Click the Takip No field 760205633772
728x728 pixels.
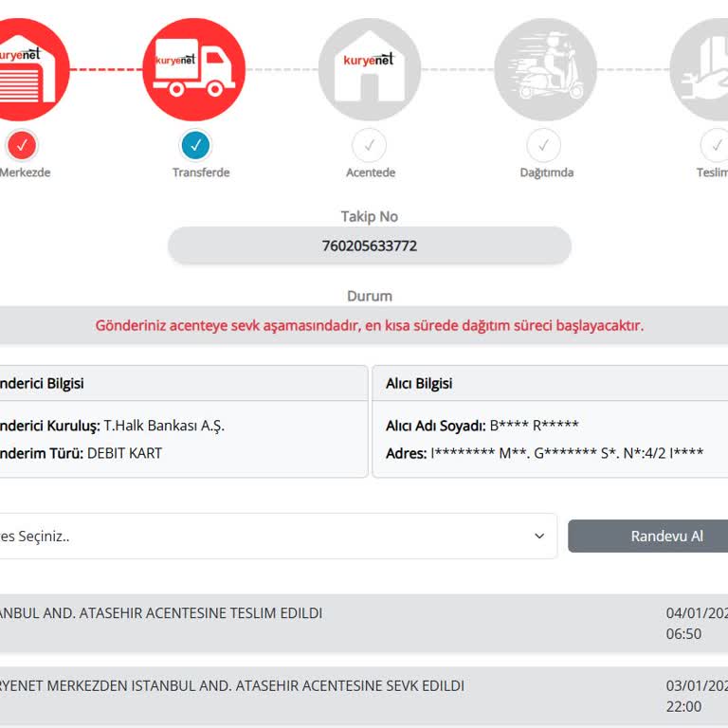(370, 246)
